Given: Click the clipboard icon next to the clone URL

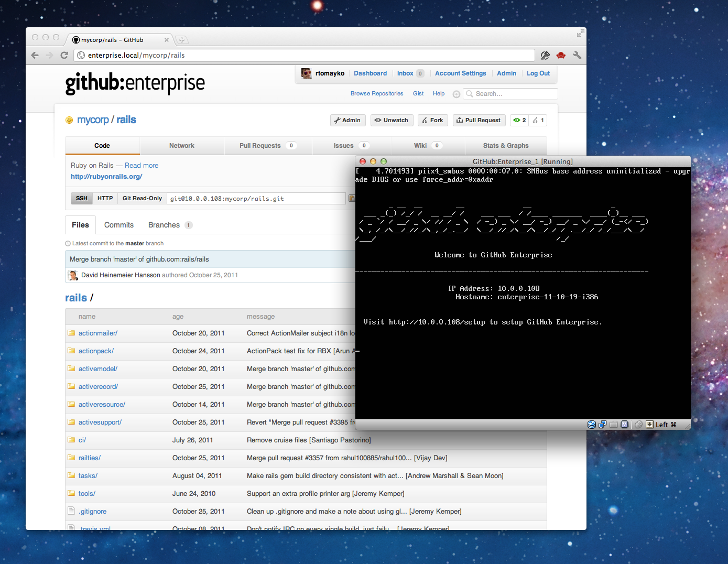Looking at the screenshot, I should [x=352, y=198].
